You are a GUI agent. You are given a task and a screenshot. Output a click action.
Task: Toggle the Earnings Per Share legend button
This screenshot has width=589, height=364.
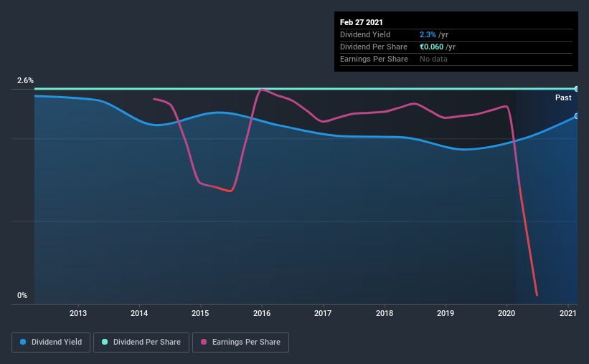[240, 343]
